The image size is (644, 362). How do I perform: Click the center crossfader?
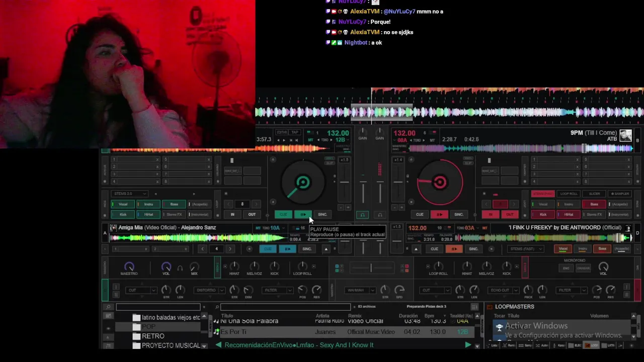click(x=371, y=268)
